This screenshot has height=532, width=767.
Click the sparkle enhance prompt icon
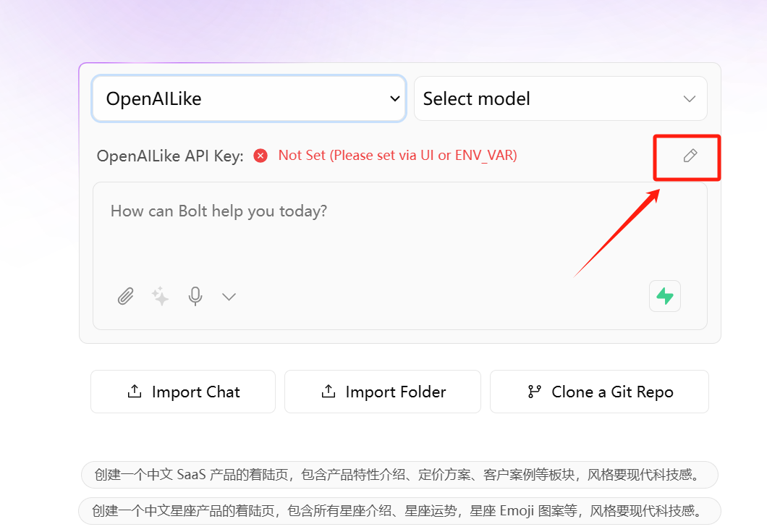point(160,296)
